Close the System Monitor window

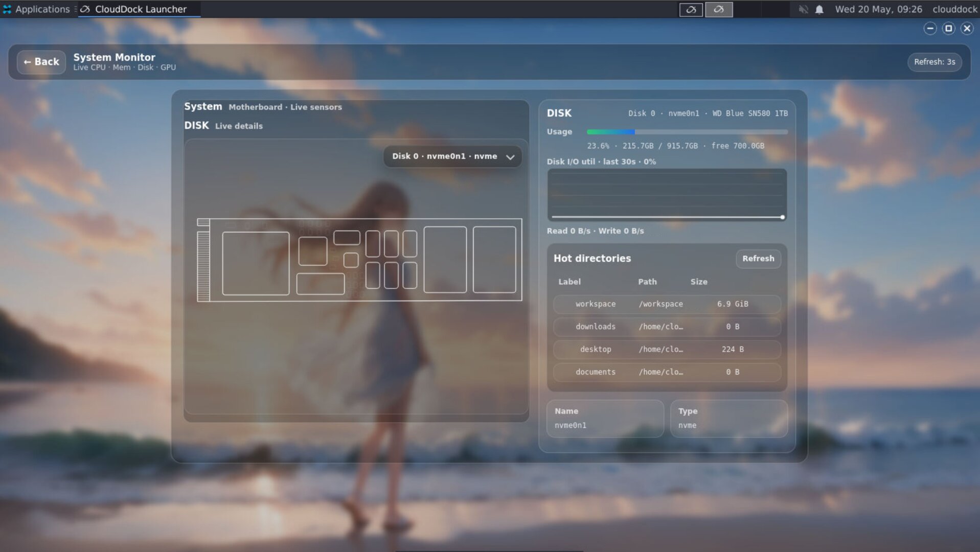967,29
